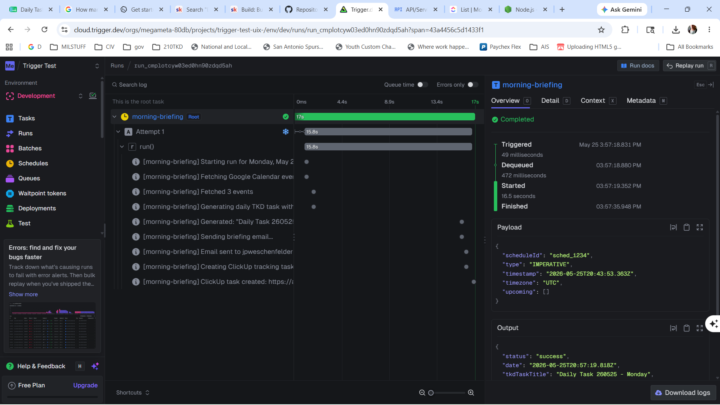Open browser extensions puzzle icon
Screen dimensions: 720x405
[625, 30]
